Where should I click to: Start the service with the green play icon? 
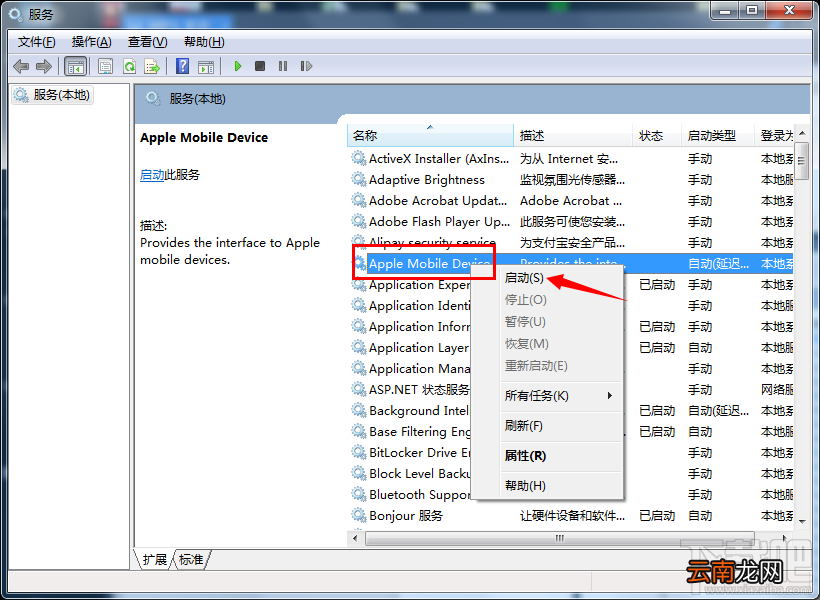coord(238,66)
